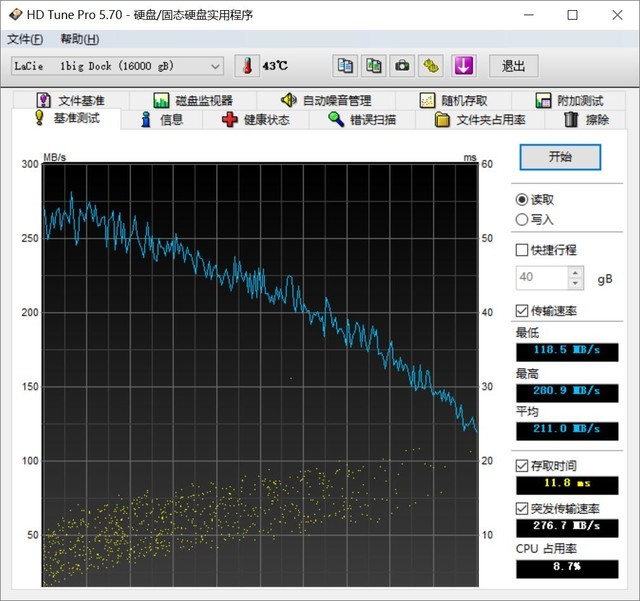Click the 276.7 MB/s burst rate value
This screenshot has height=601, width=640.
[x=567, y=528]
